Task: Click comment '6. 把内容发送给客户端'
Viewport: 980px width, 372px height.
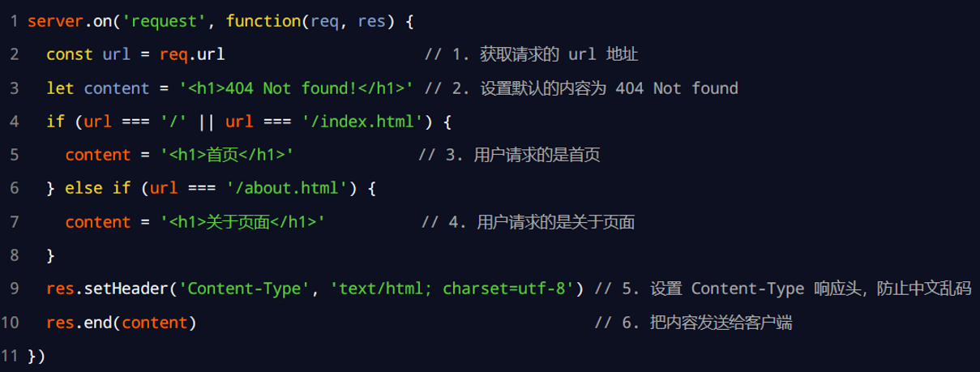Action: tap(693, 323)
